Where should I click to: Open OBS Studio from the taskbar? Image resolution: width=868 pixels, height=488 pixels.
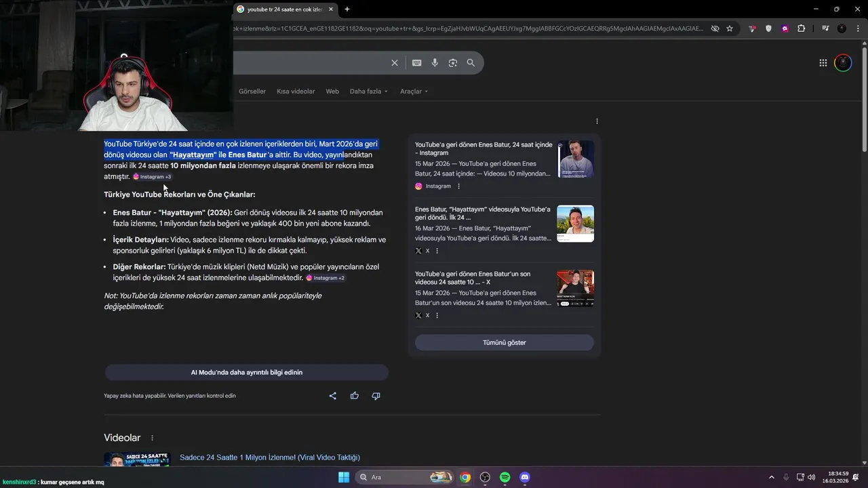[x=485, y=477]
